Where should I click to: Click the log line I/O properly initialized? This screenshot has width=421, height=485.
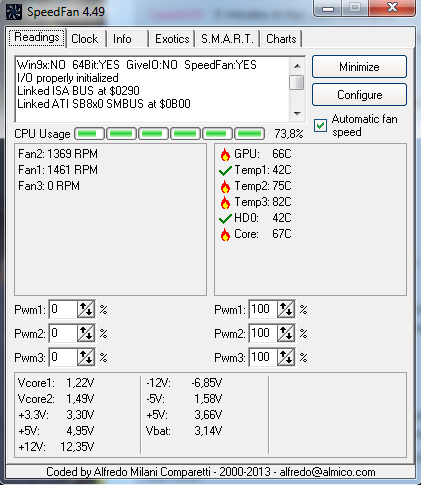tap(68, 78)
